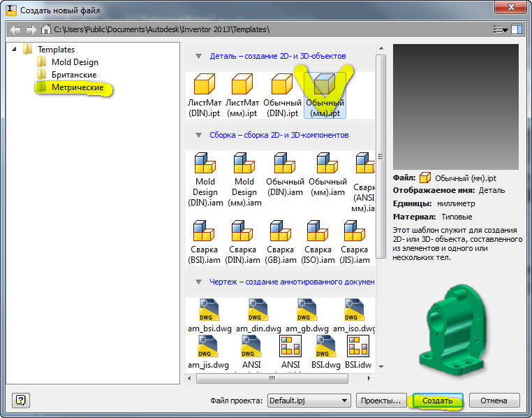Click the horizontal scrollbar thumb
The image size is (532, 418).
coord(272,378)
